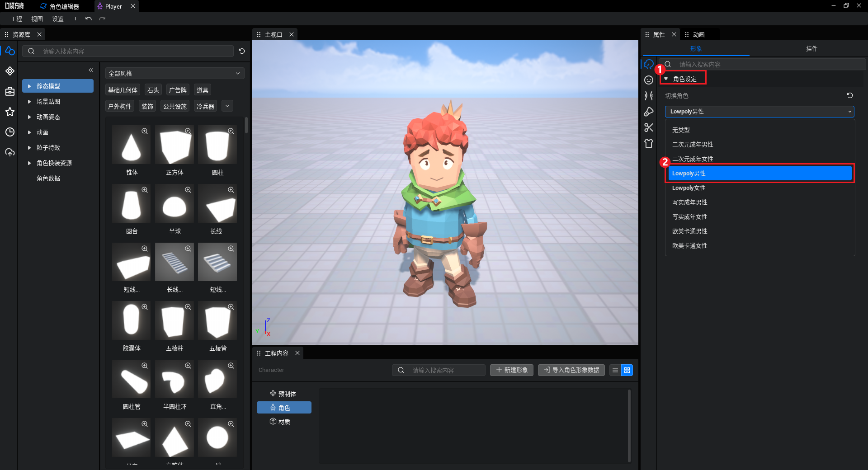Select the scissors icon in the properties sidebar
This screenshot has height=470, width=868.
tap(649, 127)
